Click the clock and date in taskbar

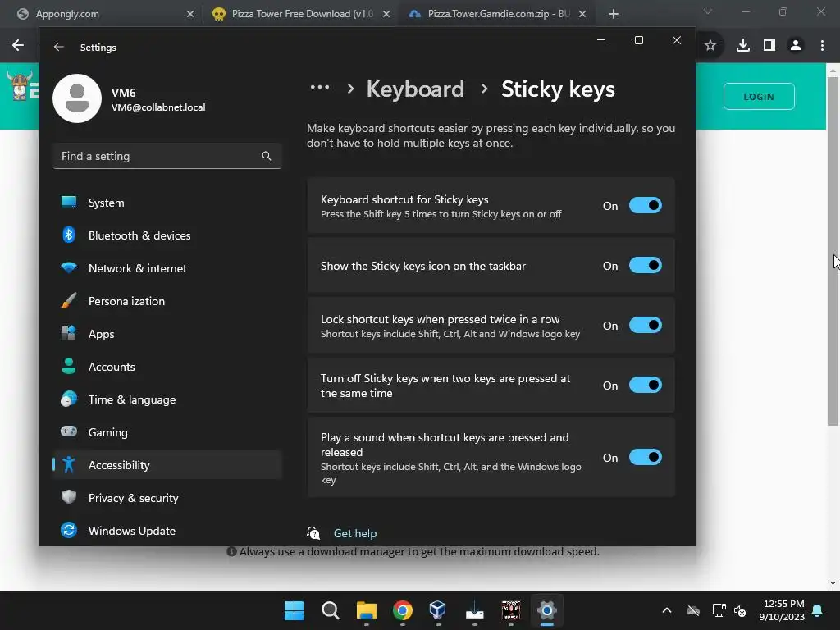(x=782, y=610)
